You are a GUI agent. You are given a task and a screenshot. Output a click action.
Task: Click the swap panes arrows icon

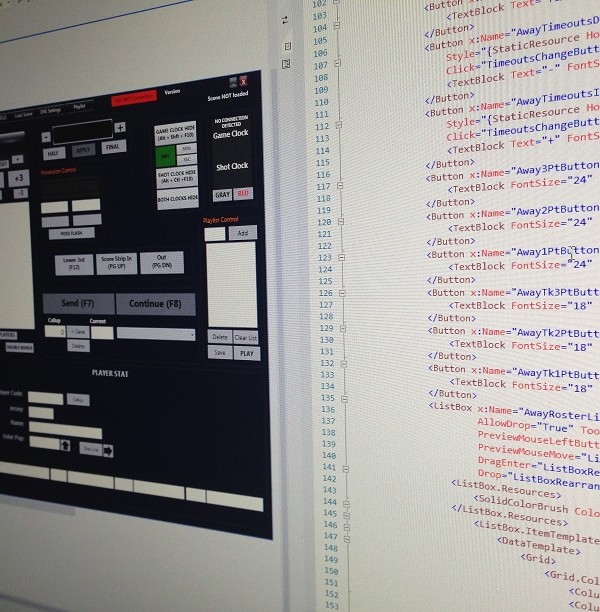click(x=285, y=20)
